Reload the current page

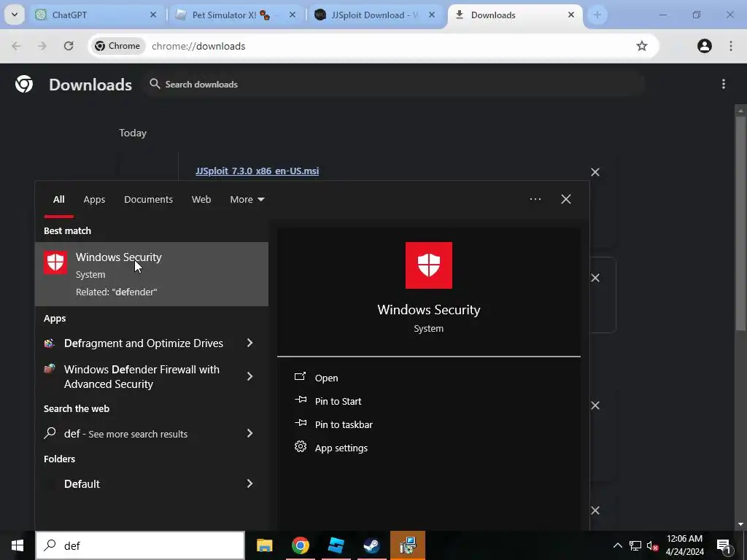[x=69, y=46]
